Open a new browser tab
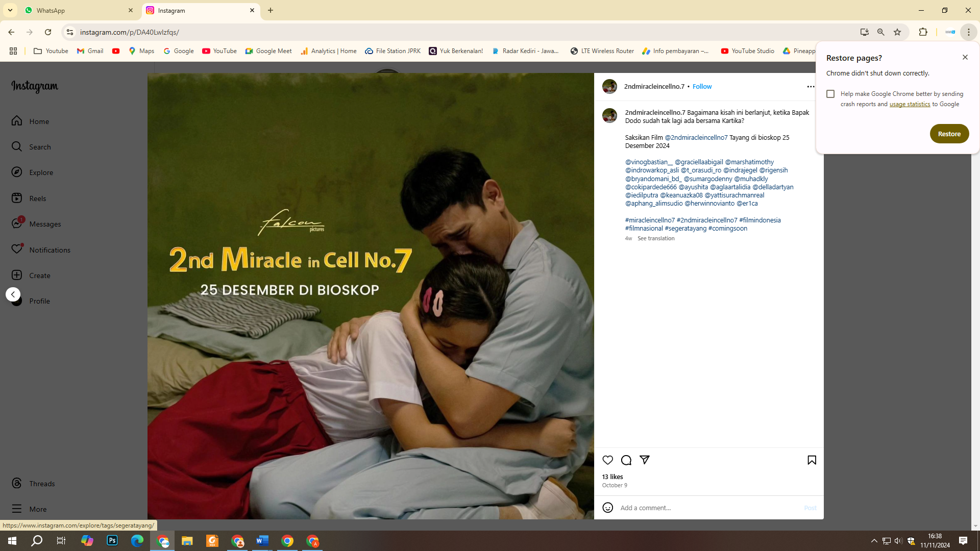 (x=271, y=10)
